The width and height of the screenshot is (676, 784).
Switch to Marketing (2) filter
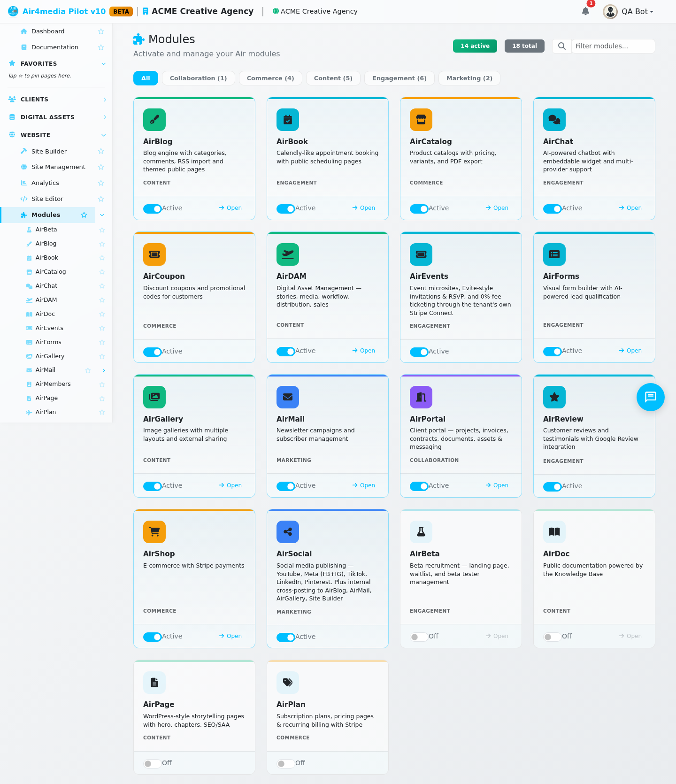tap(469, 78)
